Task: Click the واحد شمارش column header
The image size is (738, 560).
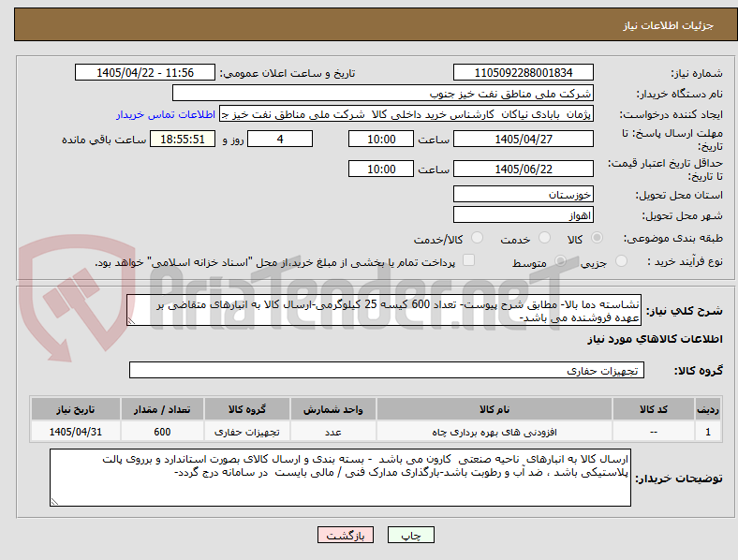Action: 333,409
